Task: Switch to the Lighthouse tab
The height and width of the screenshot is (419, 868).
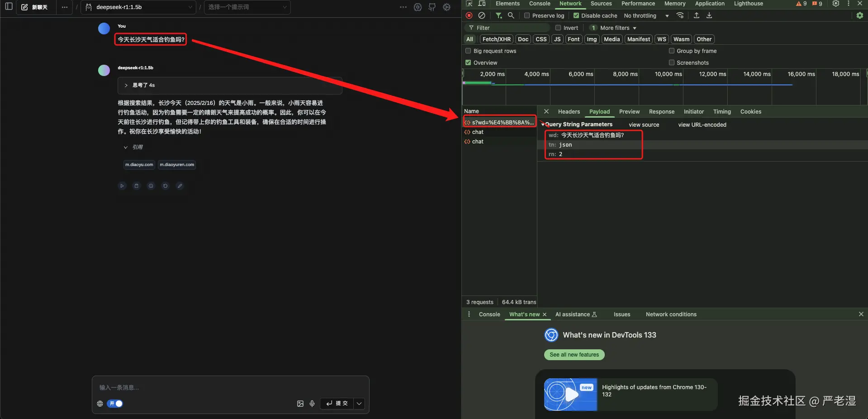Action: click(x=749, y=4)
